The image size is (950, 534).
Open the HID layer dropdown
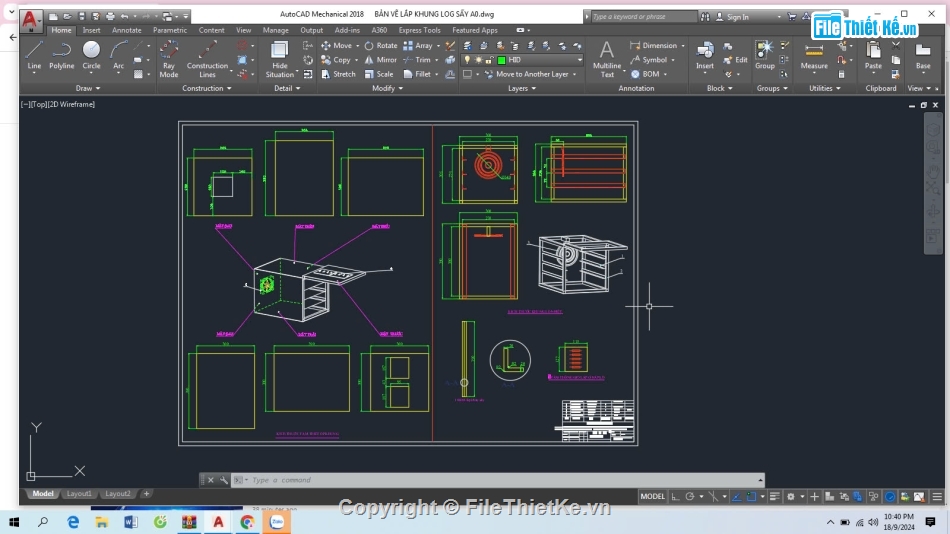click(x=579, y=60)
